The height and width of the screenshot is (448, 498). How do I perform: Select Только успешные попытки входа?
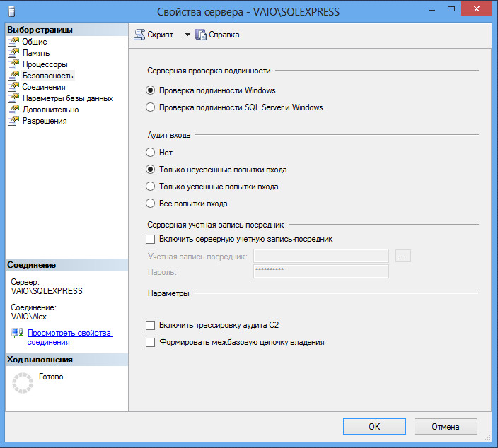(150, 187)
